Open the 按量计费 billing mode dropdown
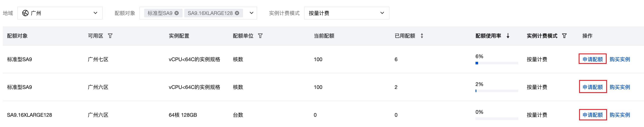Screen dimensions: 644x127 point(382,13)
